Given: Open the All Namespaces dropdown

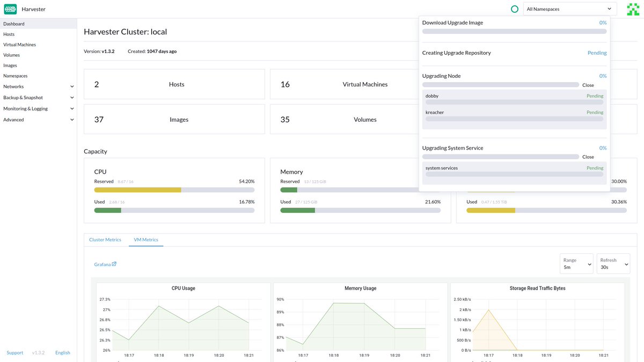Looking at the screenshot, I should 570,9.
